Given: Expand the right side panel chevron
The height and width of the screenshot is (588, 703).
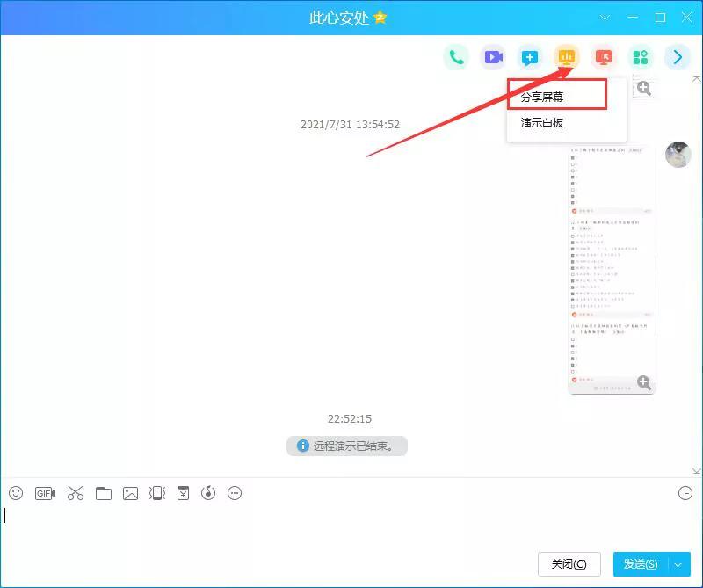Looking at the screenshot, I should pos(677,57).
